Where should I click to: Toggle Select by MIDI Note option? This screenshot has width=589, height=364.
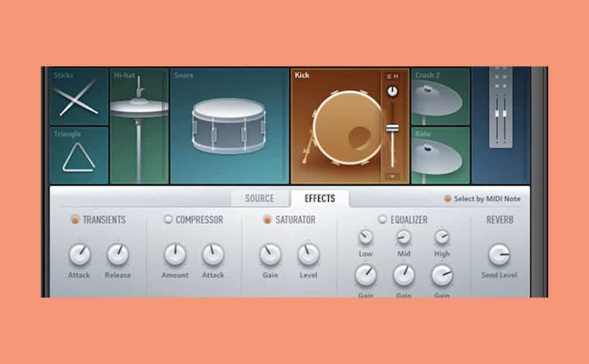[x=448, y=199]
